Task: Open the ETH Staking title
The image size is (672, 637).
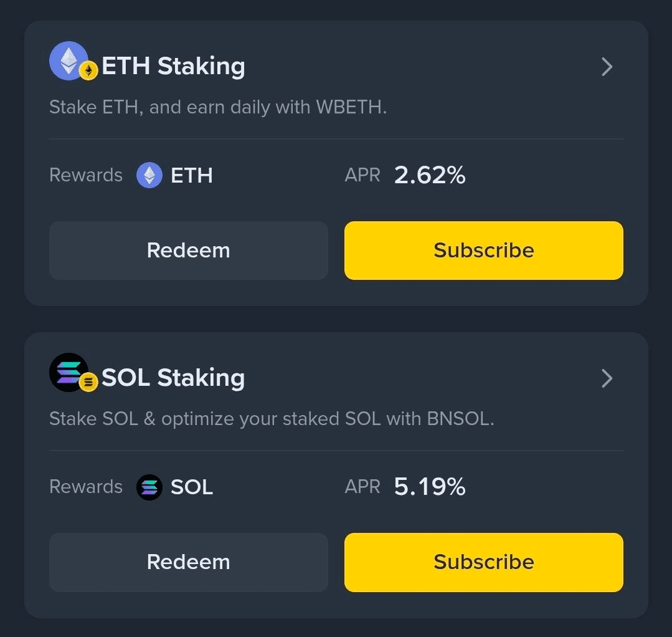Action: (x=173, y=66)
